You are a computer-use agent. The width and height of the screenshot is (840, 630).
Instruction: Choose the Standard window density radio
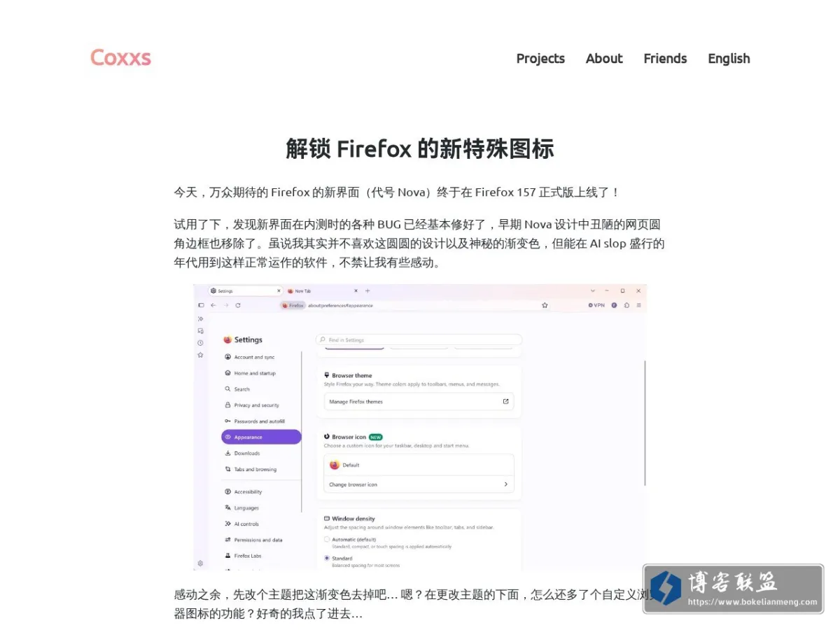pyautogui.click(x=327, y=559)
